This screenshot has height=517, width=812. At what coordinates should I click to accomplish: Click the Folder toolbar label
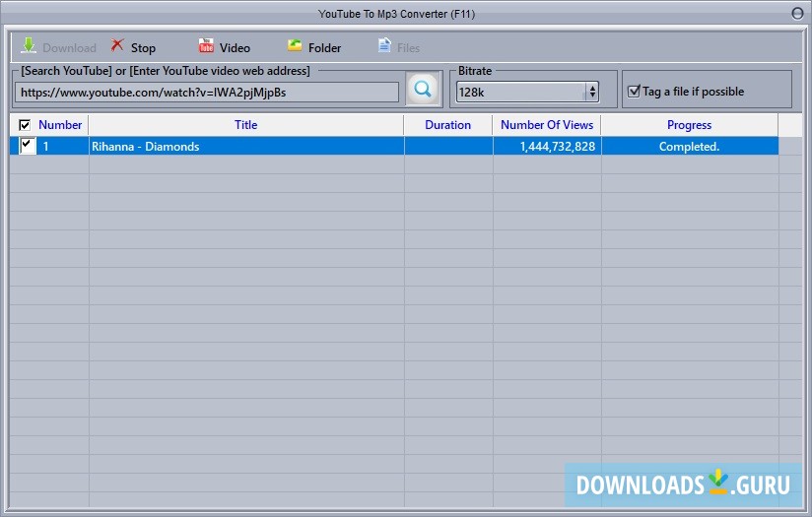pyautogui.click(x=324, y=47)
